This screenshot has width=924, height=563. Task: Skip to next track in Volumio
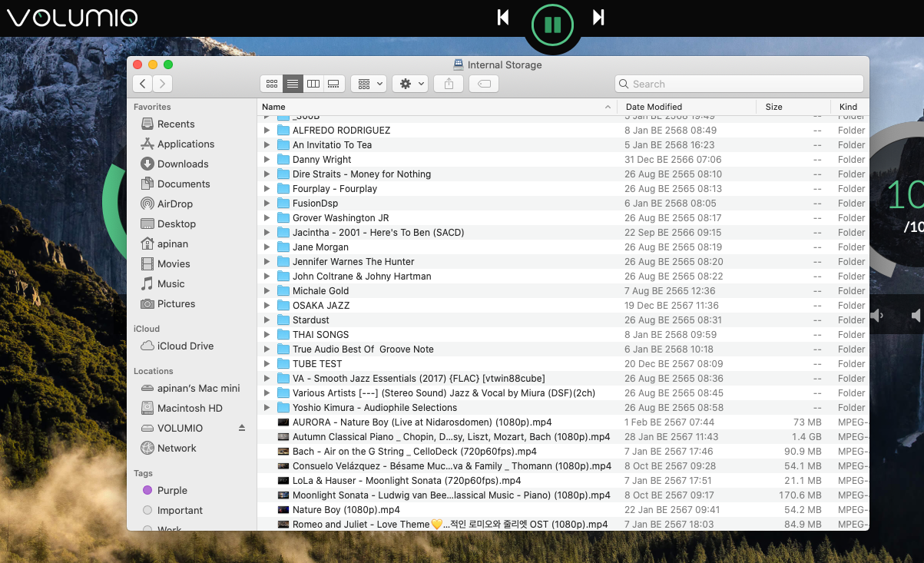(598, 17)
